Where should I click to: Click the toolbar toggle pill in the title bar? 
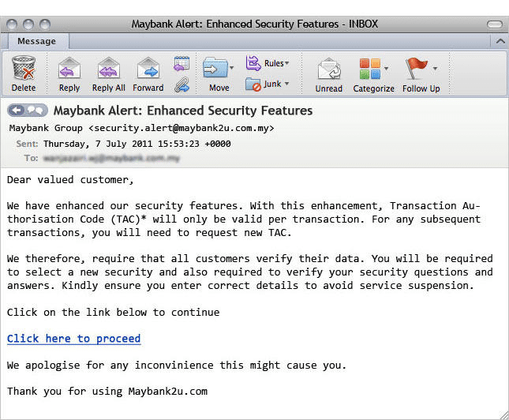[495, 24]
